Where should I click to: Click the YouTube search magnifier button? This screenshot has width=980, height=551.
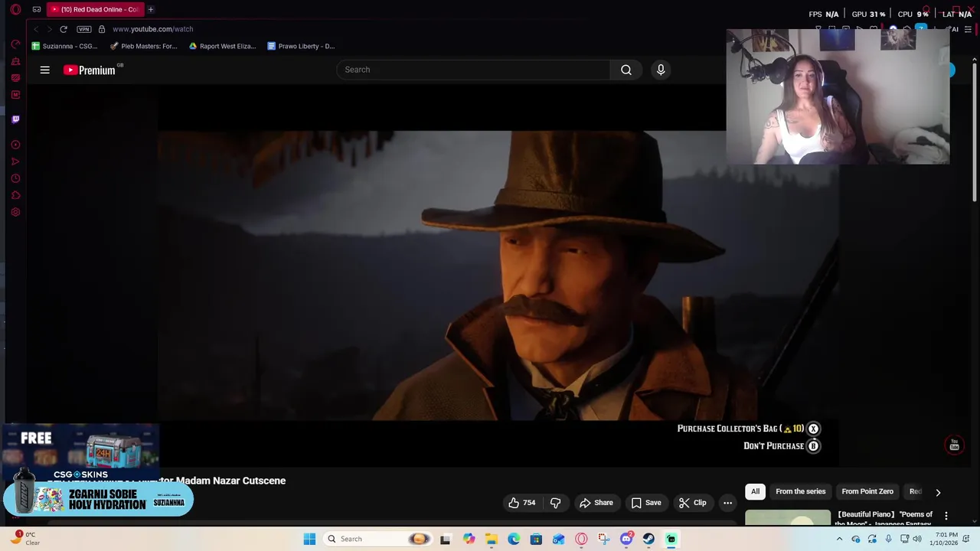coord(626,70)
